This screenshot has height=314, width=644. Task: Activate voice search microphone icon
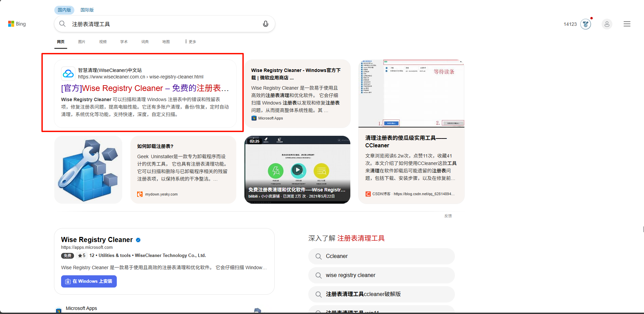coord(265,24)
